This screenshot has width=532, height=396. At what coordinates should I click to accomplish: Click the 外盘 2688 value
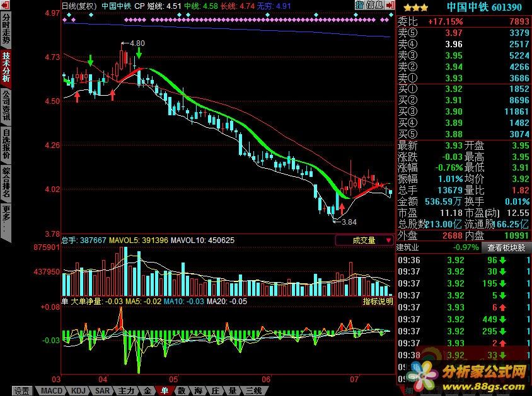coord(453,235)
